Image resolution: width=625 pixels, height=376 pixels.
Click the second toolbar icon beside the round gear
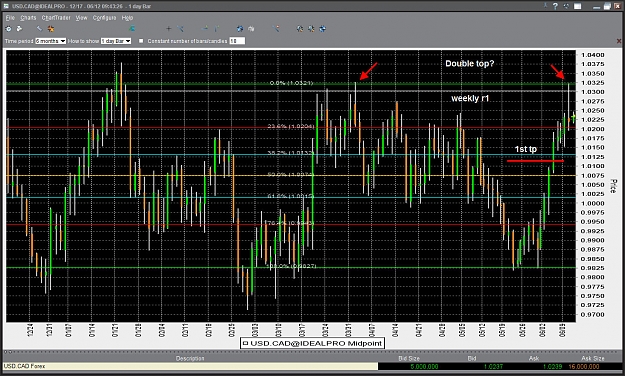[x=19, y=29]
